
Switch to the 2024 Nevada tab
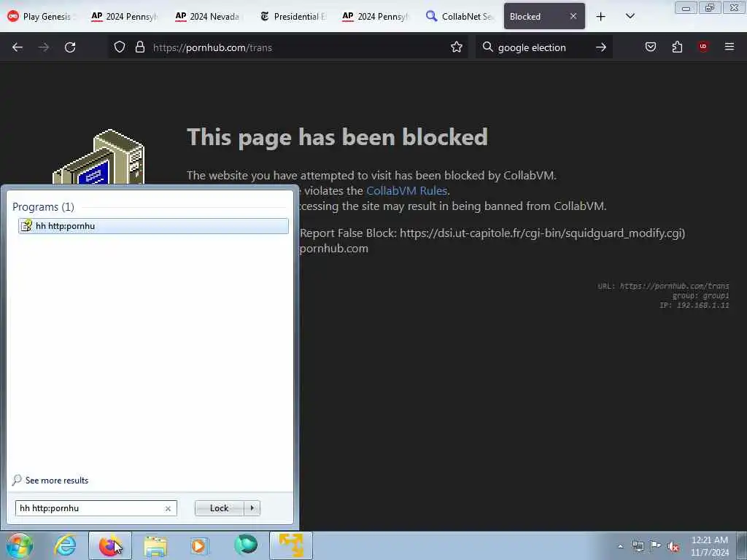tap(207, 16)
